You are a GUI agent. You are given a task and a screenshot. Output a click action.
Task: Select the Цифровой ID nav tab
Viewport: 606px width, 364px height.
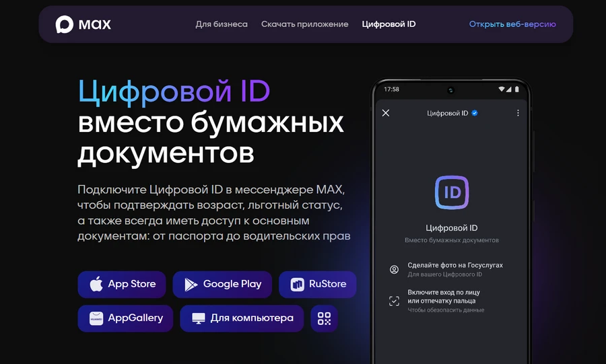(389, 24)
